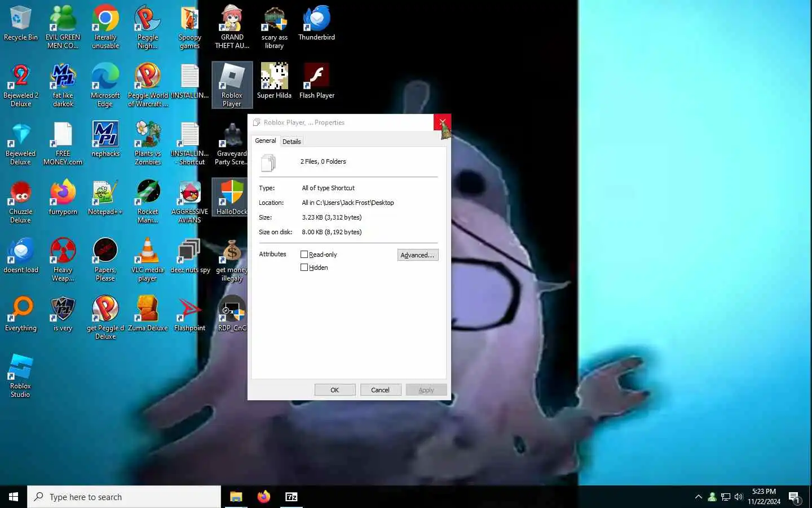
Task: Select the Zuma Deluxe icon
Action: click(x=148, y=314)
